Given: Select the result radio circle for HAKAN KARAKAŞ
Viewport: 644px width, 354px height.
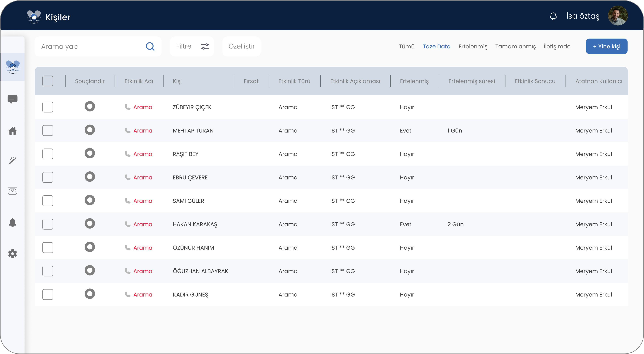Looking at the screenshot, I should pyautogui.click(x=90, y=223).
